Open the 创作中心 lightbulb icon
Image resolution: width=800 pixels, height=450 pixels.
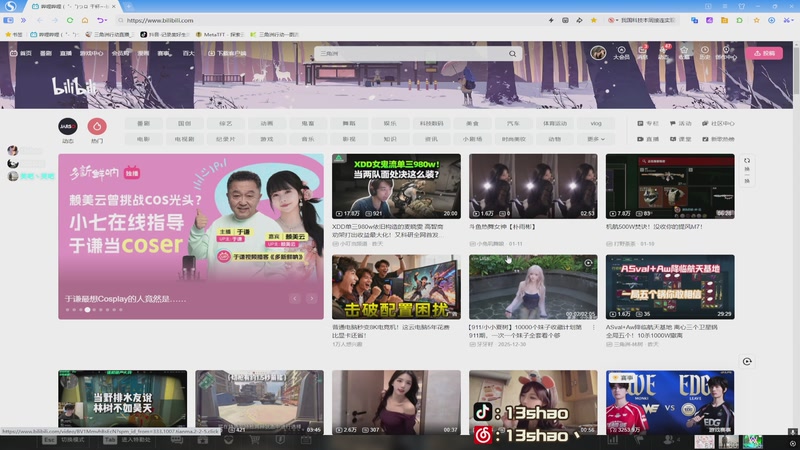tap(726, 53)
